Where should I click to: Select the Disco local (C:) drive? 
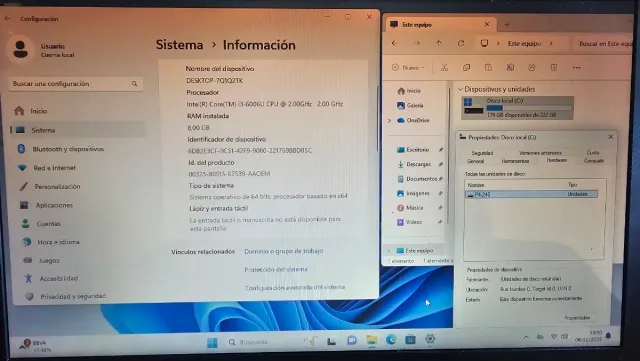[518, 108]
